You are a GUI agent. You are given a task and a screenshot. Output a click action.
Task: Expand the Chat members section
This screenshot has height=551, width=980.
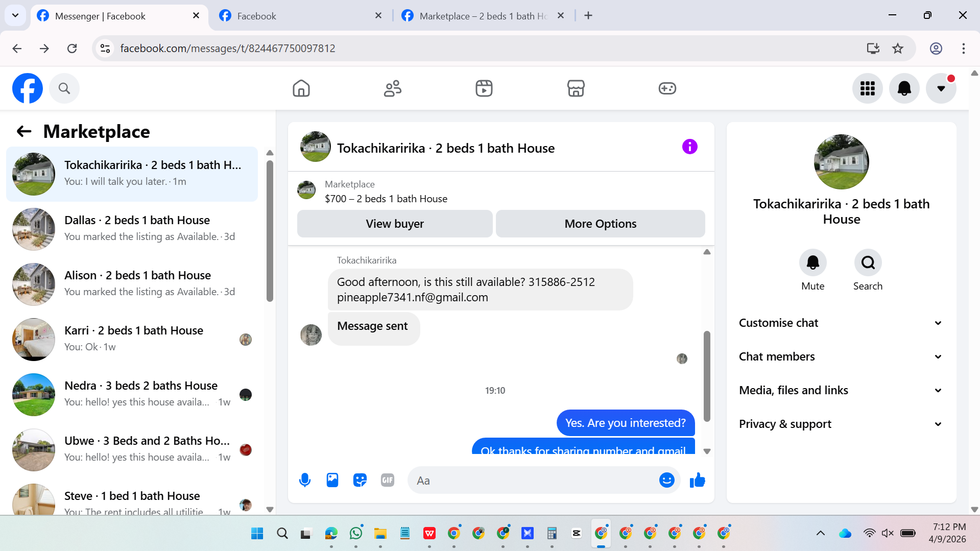pyautogui.click(x=841, y=356)
